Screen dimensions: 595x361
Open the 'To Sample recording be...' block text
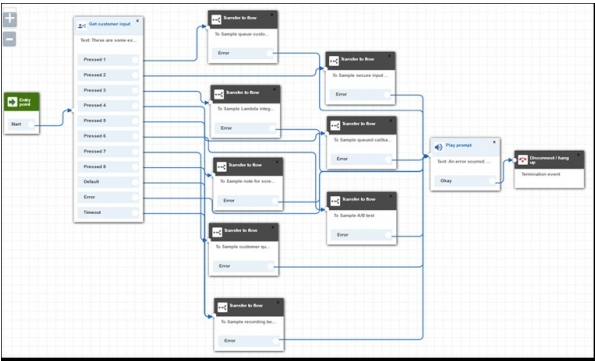point(249,322)
